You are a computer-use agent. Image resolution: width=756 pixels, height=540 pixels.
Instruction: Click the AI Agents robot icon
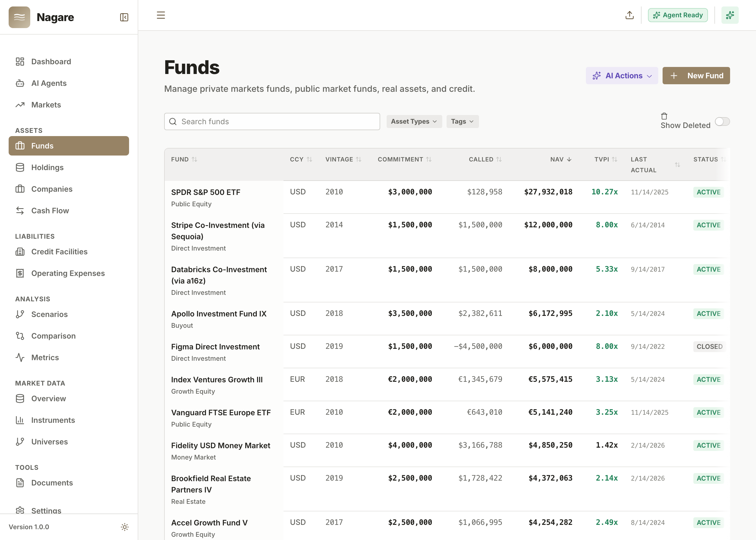click(20, 83)
